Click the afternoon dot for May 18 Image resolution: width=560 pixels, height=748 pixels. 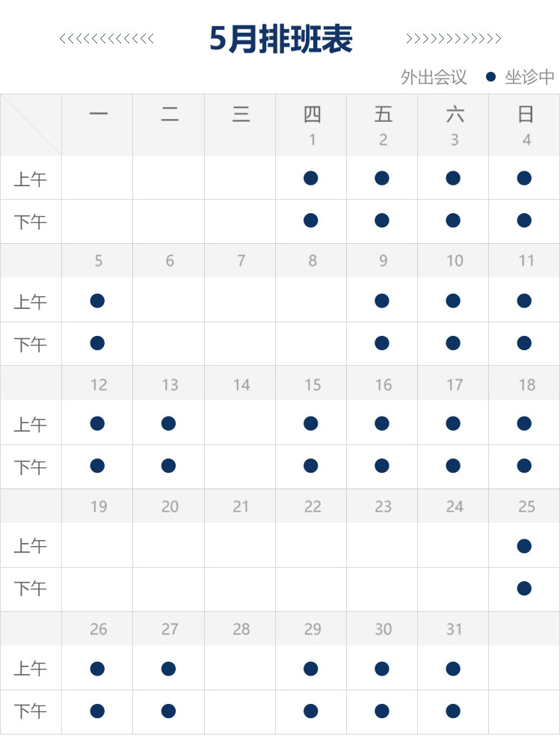[x=524, y=465]
